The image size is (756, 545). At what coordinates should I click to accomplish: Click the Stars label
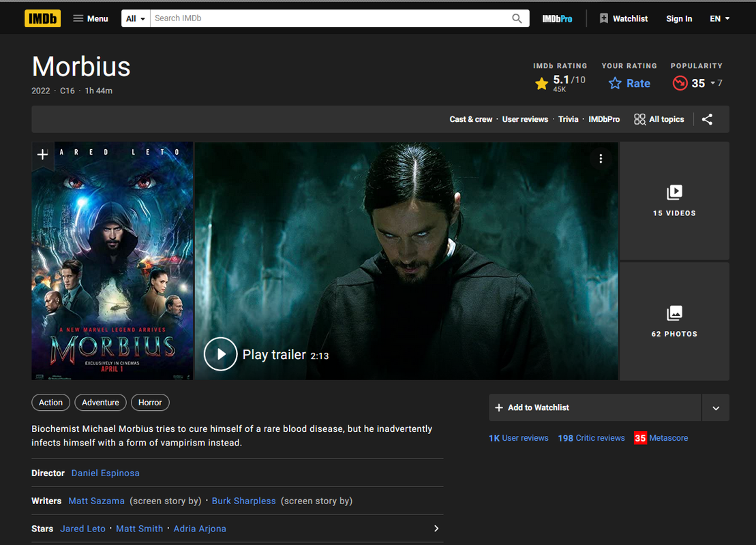tap(42, 529)
